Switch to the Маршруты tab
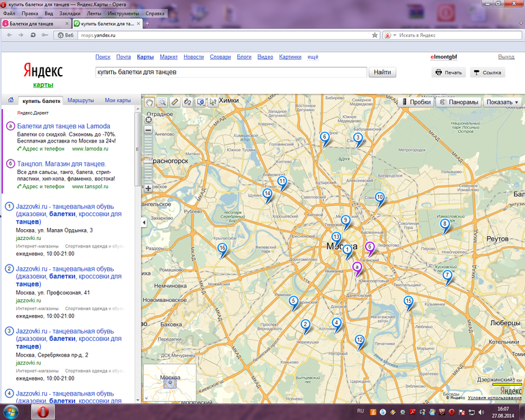The width and height of the screenshot is (525, 420). (x=80, y=100)
